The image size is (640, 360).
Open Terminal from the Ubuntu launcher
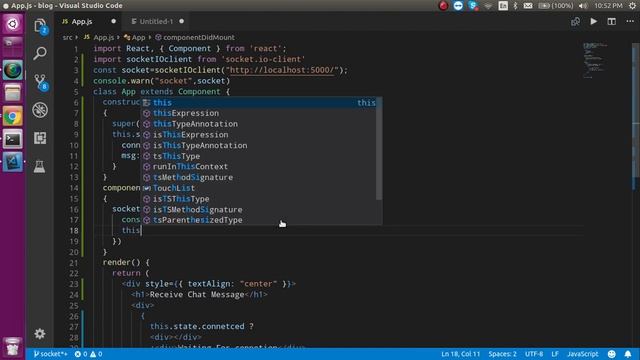click(x=13, y=140)
